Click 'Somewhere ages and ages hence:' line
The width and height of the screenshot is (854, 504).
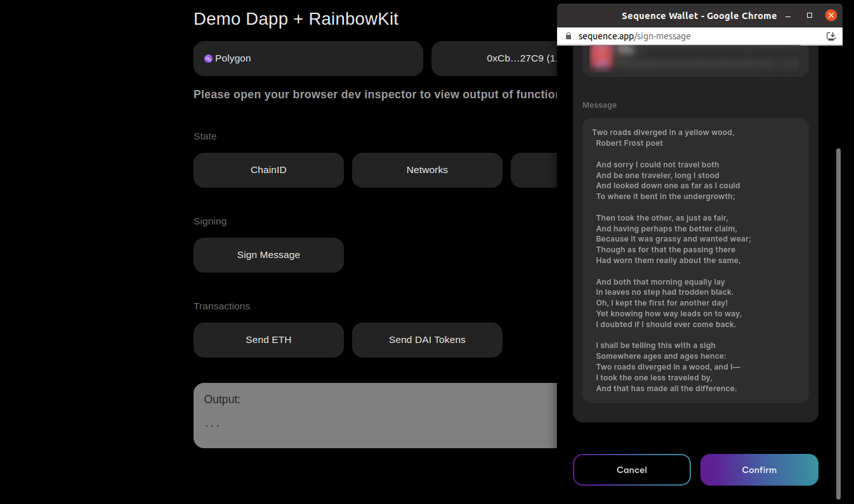pos(661,356)
